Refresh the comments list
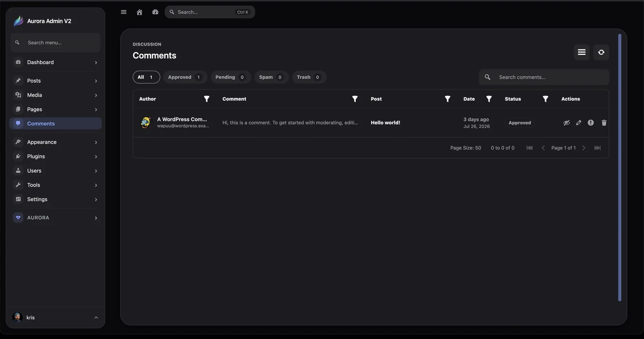 click(x=601, y=52)
